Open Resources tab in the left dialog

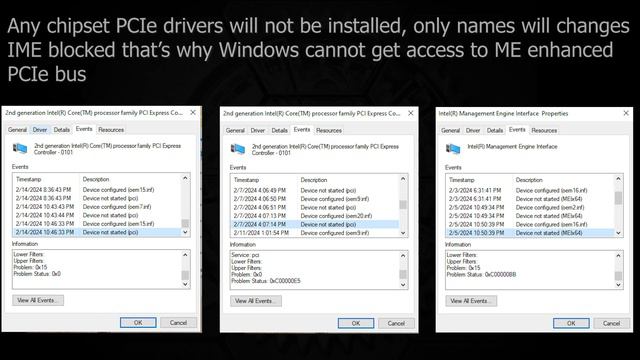click(111, 130)
